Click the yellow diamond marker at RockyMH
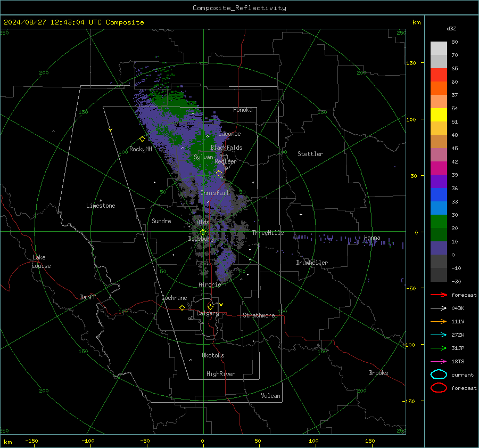Screen dimensions: 479x448 (x=142, y=139)
